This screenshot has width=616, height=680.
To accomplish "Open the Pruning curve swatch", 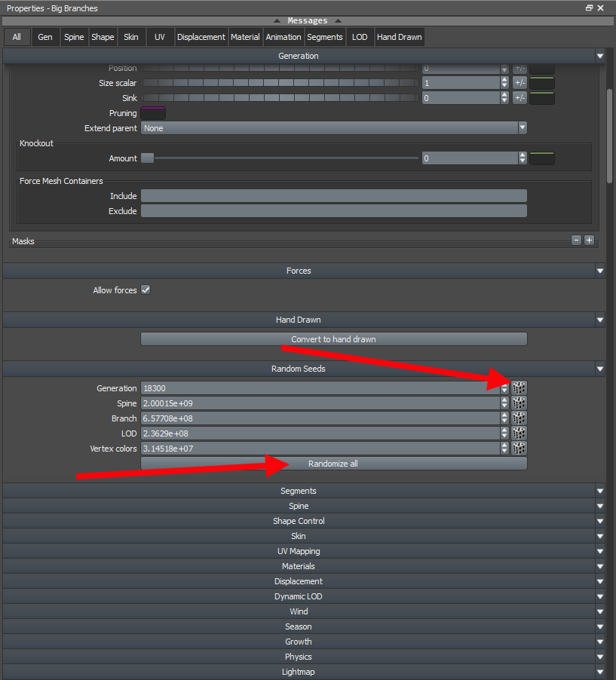I will pyautogui.click(x=153, y=113).
